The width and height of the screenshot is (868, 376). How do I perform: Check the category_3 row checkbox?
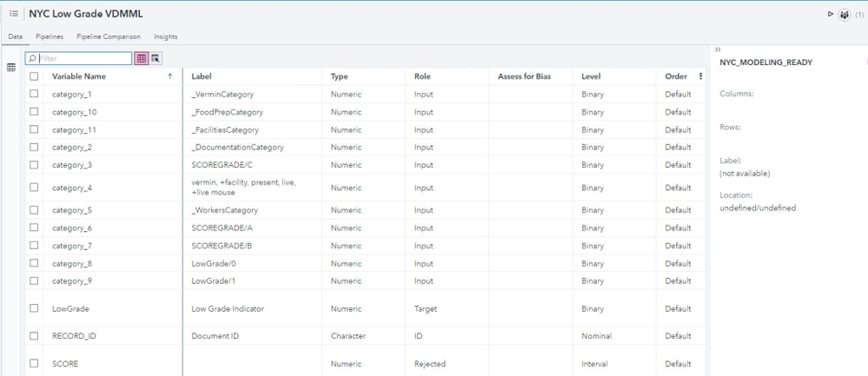point(35,165)
